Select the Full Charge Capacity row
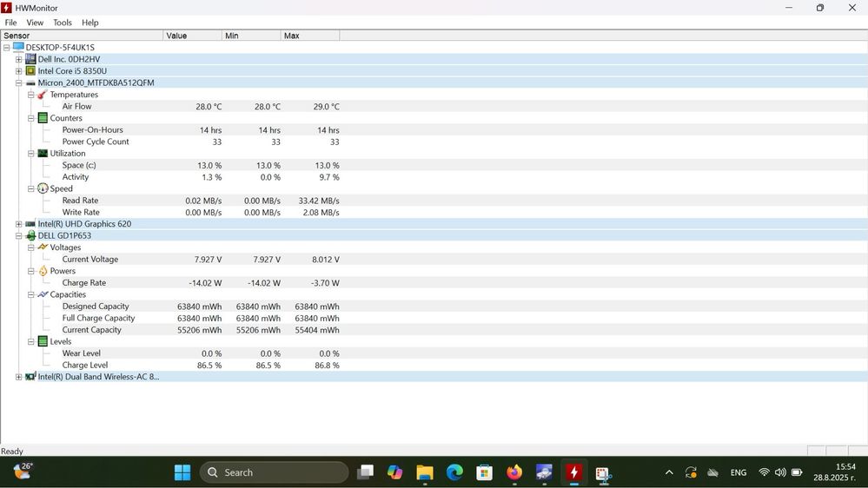 pos(434,318)
